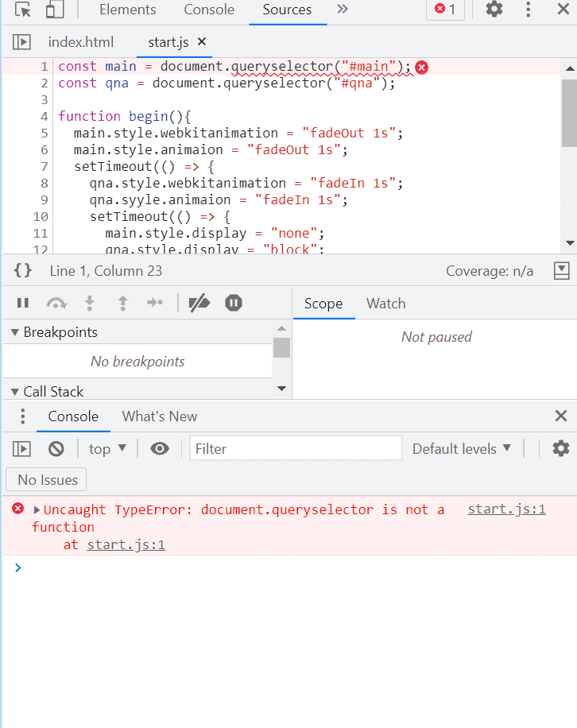Image resolution: width=577 pixels, height=728 pixels.
Task: Click the Step debugger icon
Action: point(154,303)
